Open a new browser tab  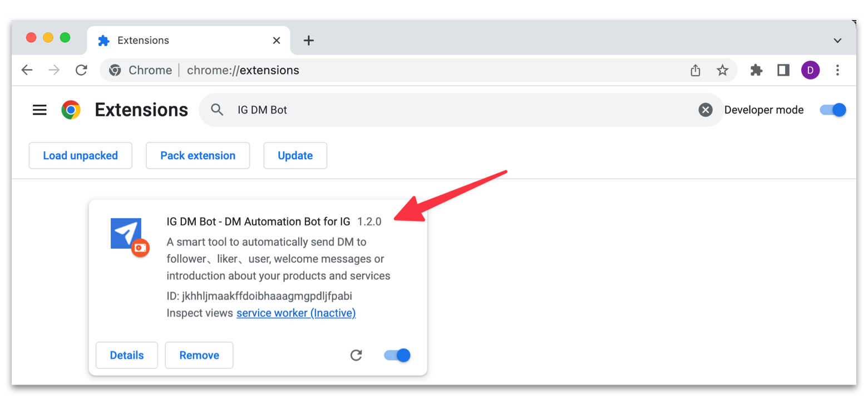(308, 40)
